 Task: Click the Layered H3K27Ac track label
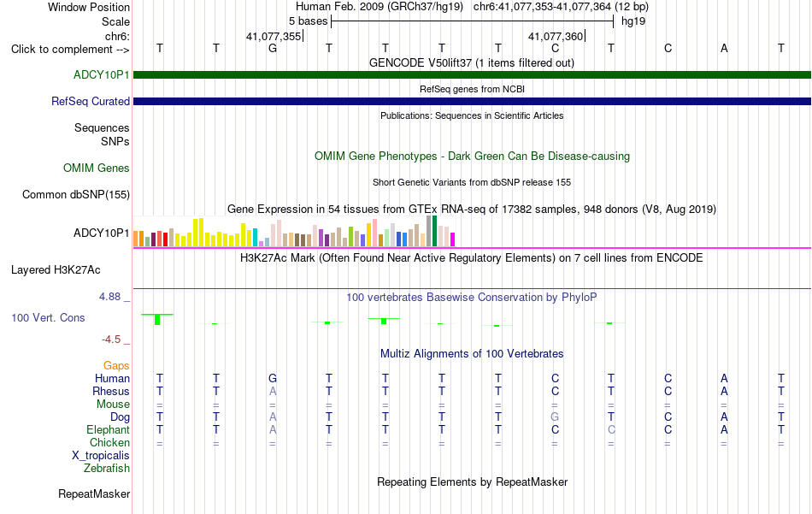(x=56, y=269)
